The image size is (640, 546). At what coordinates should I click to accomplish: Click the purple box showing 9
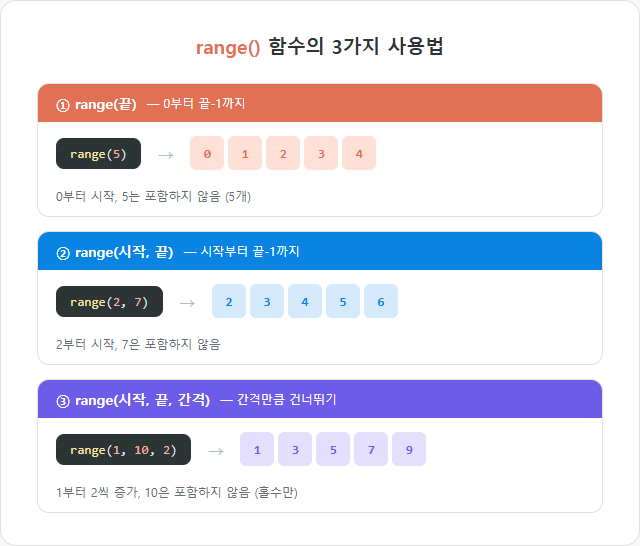(x=409, y=449)
